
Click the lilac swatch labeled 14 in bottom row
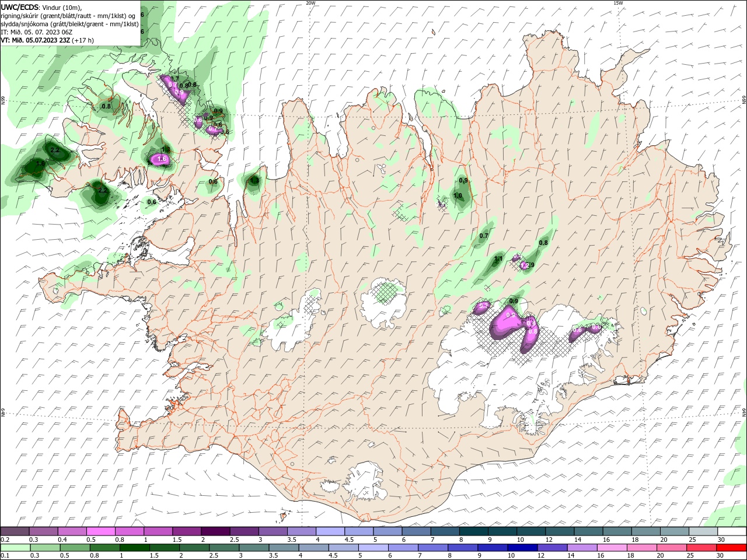click(582, 548)
